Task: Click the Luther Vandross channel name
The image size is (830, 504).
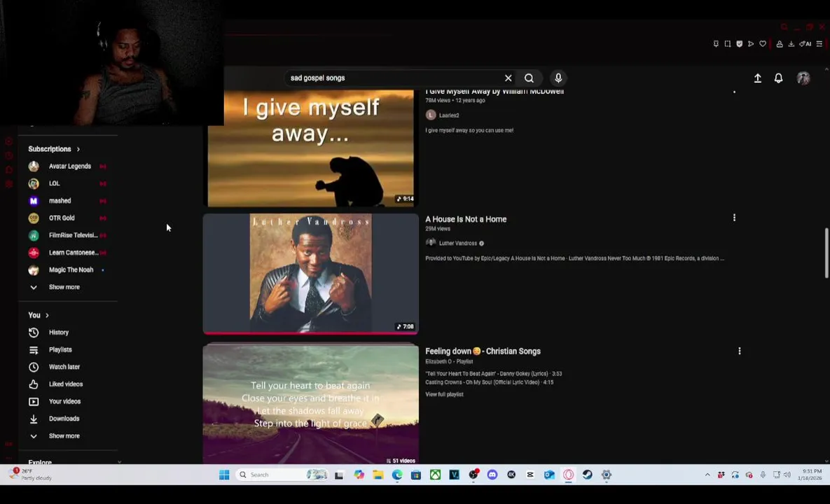Action: [458, 244]
